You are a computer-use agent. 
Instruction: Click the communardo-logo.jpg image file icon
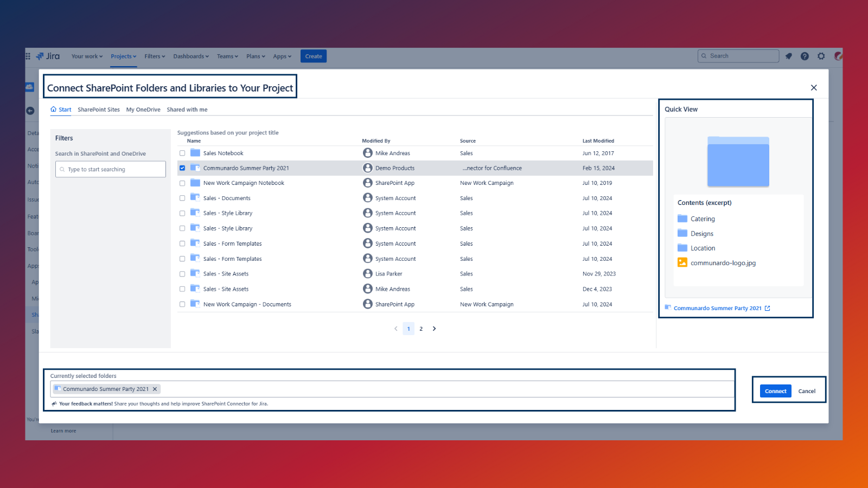[x=682, y=262]
